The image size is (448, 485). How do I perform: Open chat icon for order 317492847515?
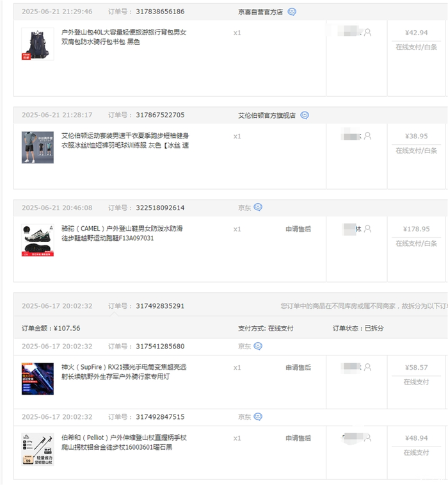258,416
